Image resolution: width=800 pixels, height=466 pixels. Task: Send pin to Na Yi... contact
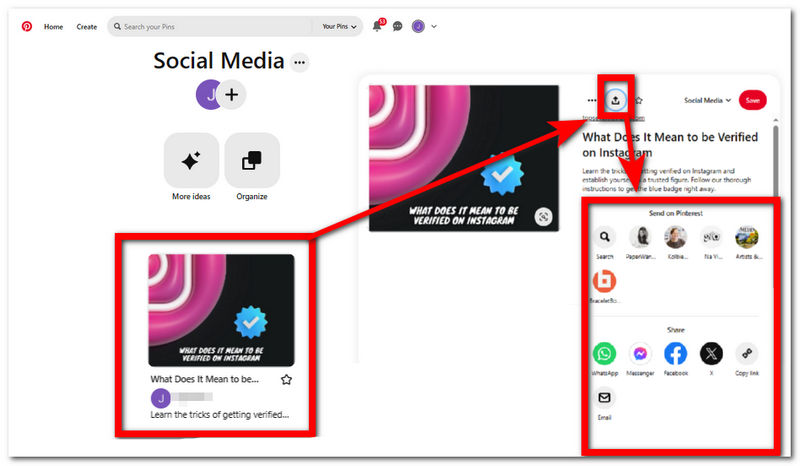(712, 237)
